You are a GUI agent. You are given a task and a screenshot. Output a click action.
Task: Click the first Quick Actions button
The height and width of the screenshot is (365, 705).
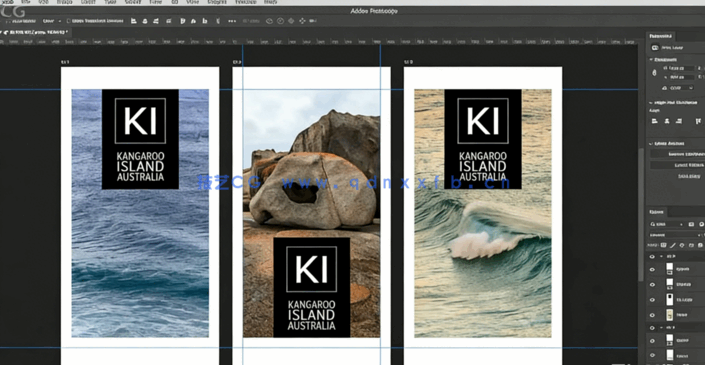[x=678, y=154]
